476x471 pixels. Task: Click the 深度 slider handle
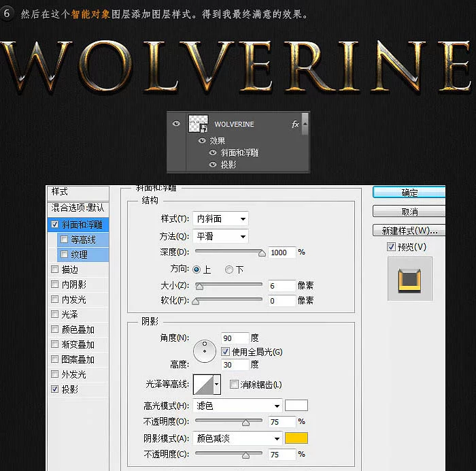pos(262,253)
